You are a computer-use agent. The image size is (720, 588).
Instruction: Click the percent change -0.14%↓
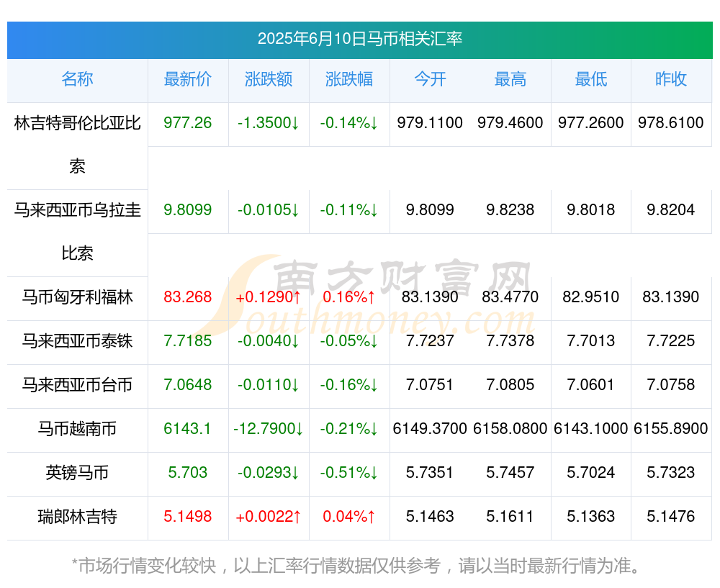coord(349,123)
